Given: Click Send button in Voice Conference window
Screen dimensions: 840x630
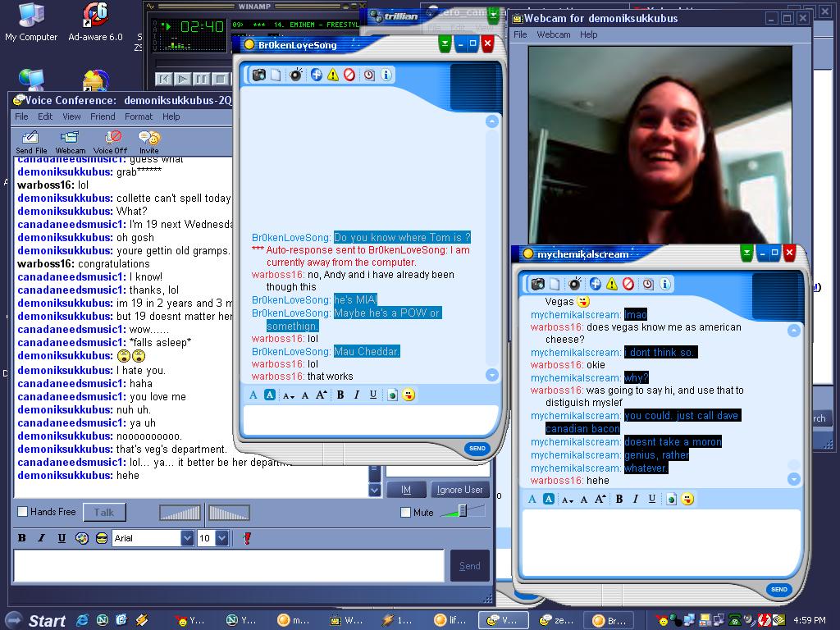Looking at the screenshot, I should coord(470,566).
